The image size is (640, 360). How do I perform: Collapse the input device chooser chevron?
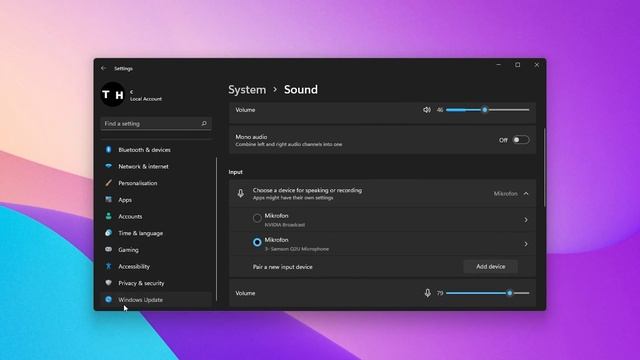526,193
